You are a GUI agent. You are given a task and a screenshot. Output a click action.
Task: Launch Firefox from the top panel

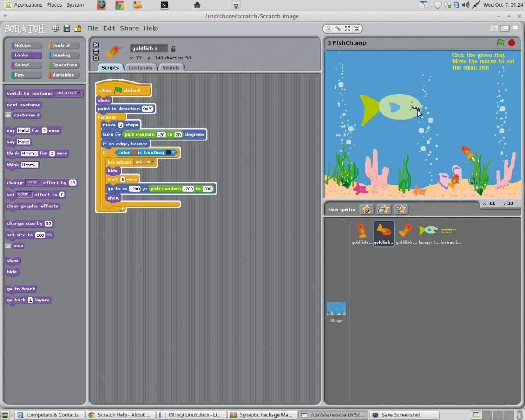(101, 5)
